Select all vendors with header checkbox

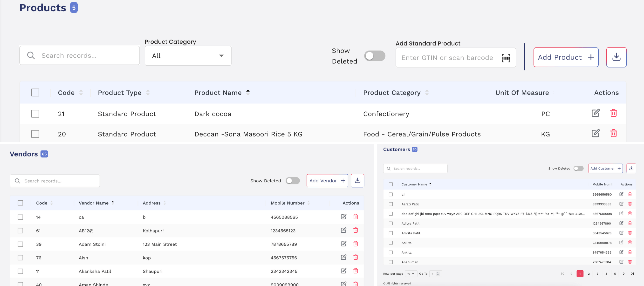20,203
